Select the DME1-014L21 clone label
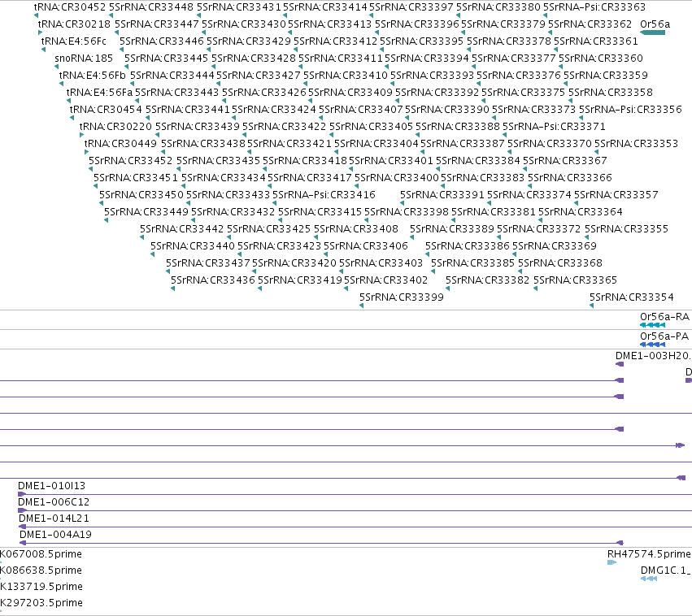Viewport: 692px width, 616px height. tap(54, 518)
